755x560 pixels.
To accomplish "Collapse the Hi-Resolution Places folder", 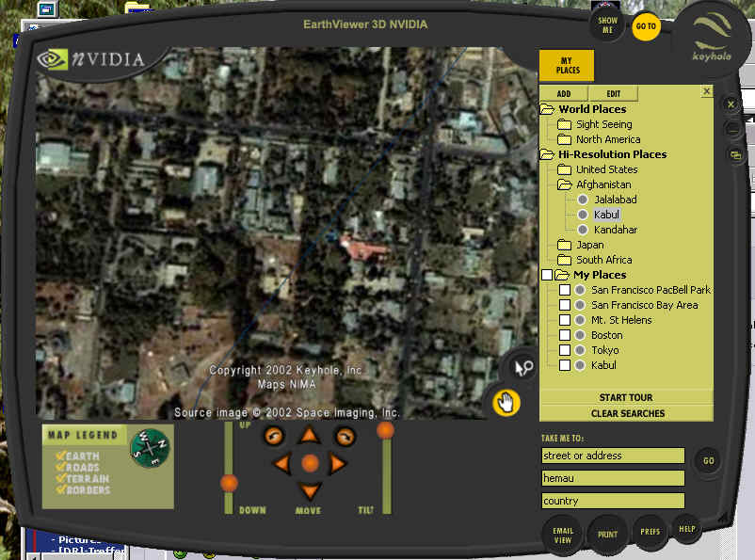I will point(548,154).
